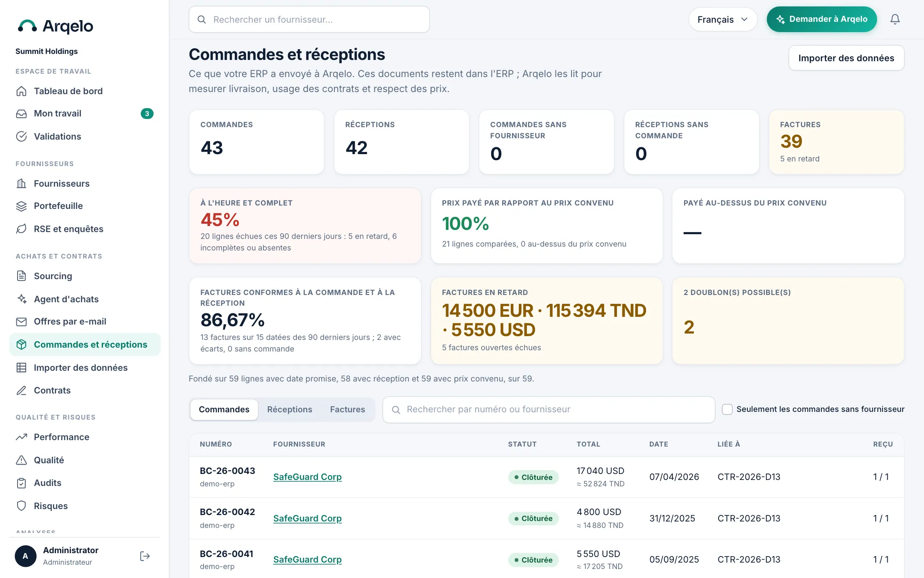Focus Rechercher par numéro ou fournisseur field
Viewport: 924px width, 578px height.
pyautogui.click(x=549, y=410)
